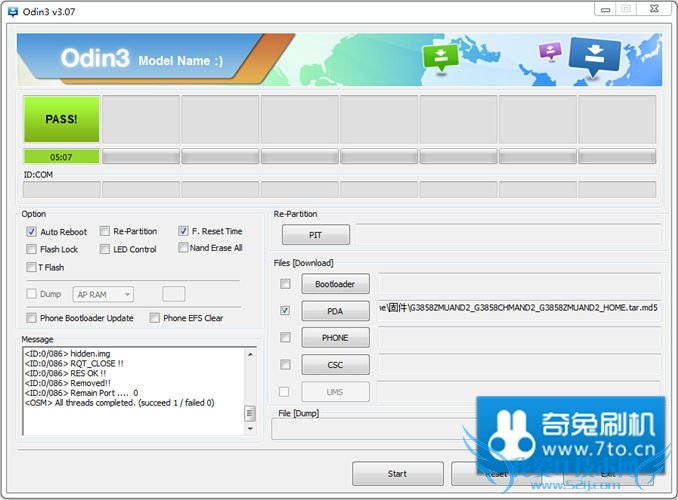This screenshot has width=678, height=500.
Task: Check the box beside Bootloader button
Action: click(x=285, y=284)
